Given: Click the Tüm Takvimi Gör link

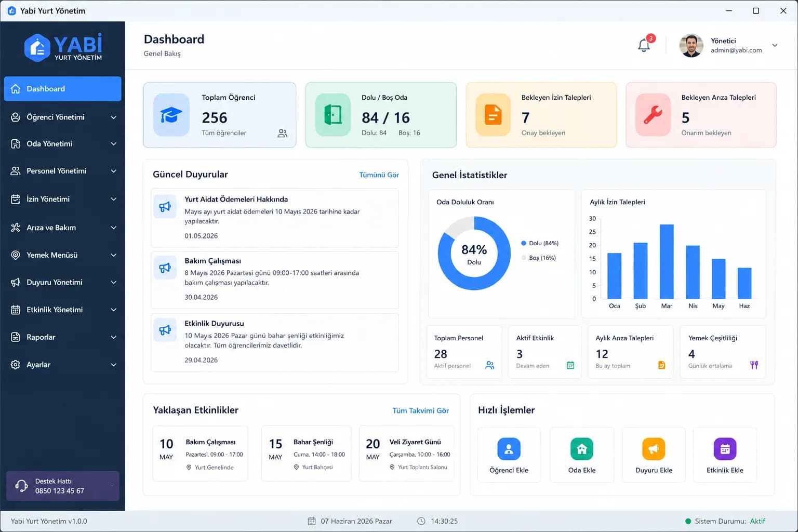Looking at the screenshot, I should 420,410.
